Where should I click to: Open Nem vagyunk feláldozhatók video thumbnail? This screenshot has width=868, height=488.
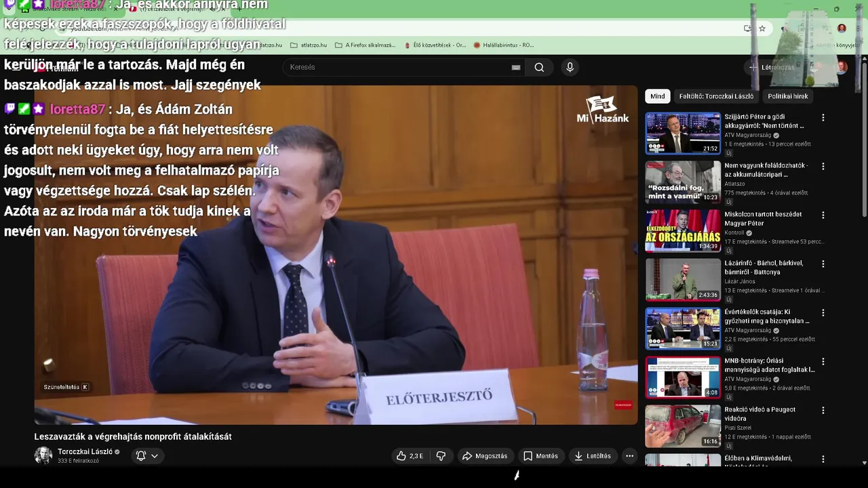coord(683,182)
